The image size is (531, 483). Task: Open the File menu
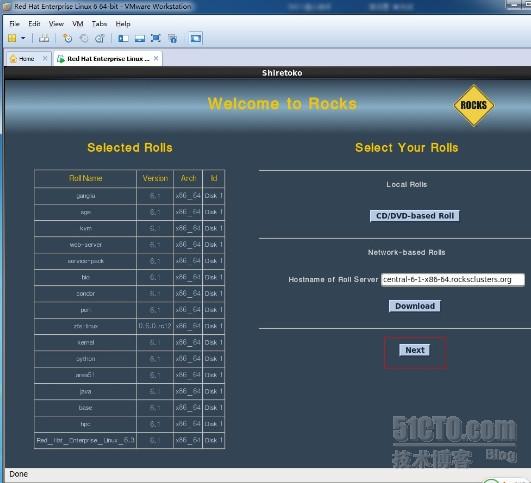pyautogui.click(x=15, y=24)
